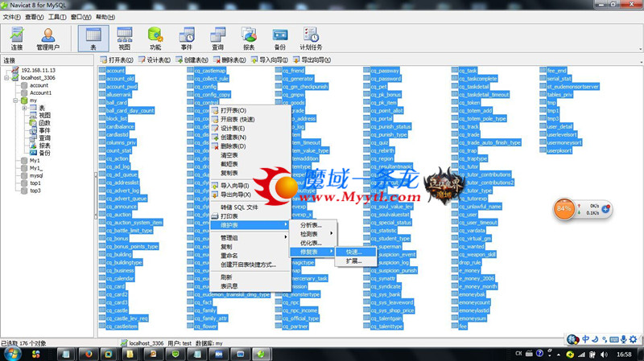This screenshot has width=644, height=361.
Task: Switch to 视图 (Views) toolbar icon
Action: [x=124, y=39]
